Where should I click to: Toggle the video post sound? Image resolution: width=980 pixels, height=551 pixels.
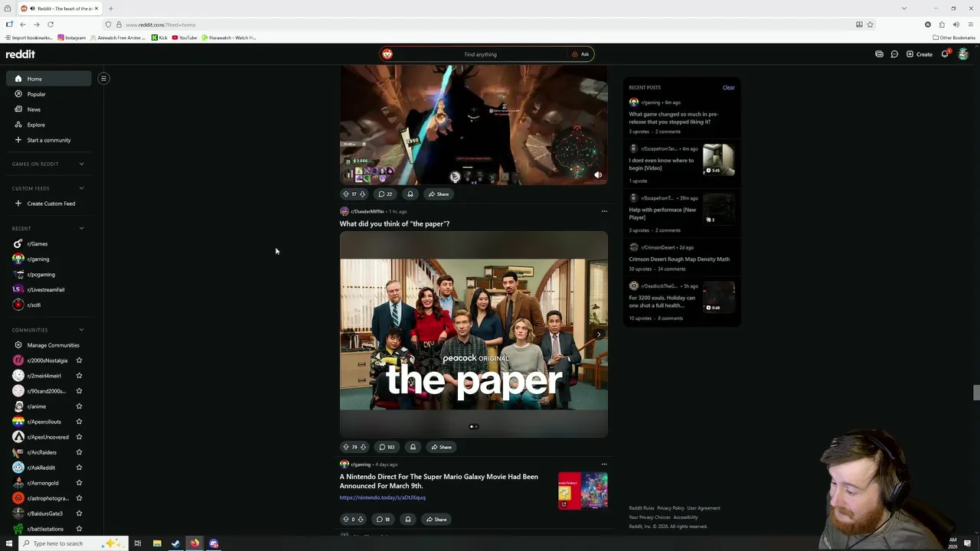pyautogui.click(x=598, y=175)
